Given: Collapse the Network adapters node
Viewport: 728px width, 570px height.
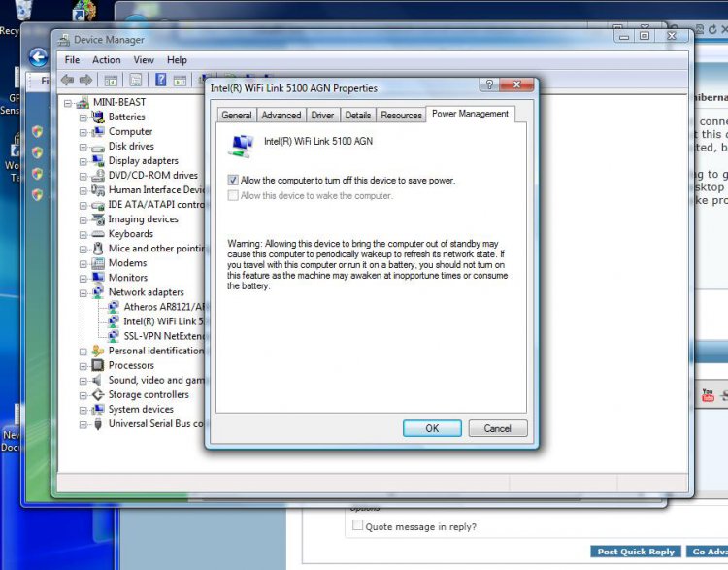Looking at the screenshot, I should coord(83,293).
